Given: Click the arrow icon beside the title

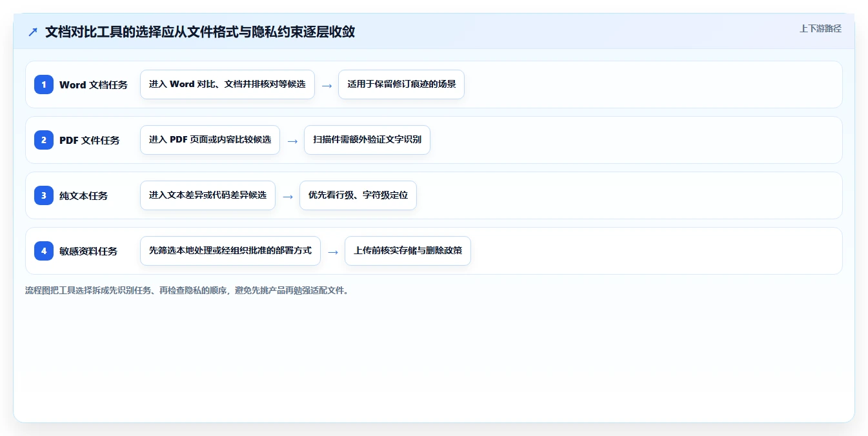Looking at the screenshot, I should (33, 32).
